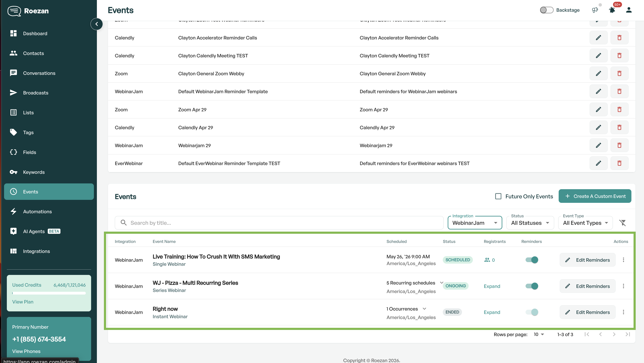Open the View Phones link
Screen dimensions: 644x363
pos(26,351)
